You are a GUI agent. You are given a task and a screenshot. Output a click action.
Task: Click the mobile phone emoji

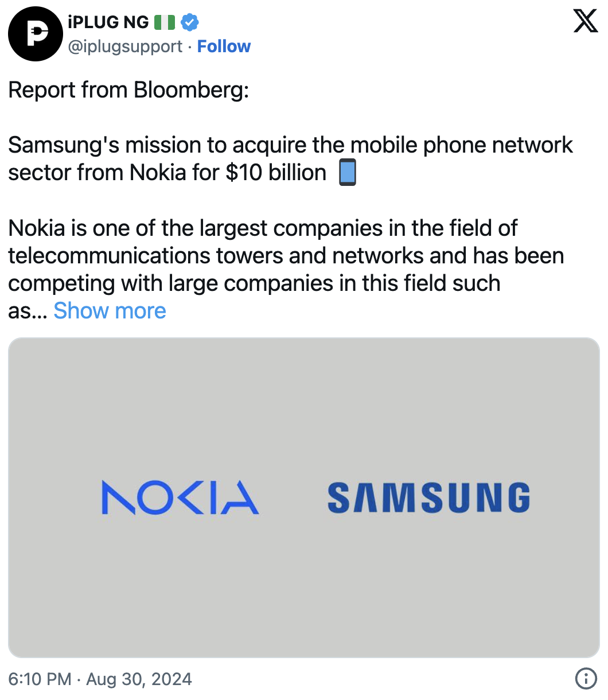(x=348, y=172)
